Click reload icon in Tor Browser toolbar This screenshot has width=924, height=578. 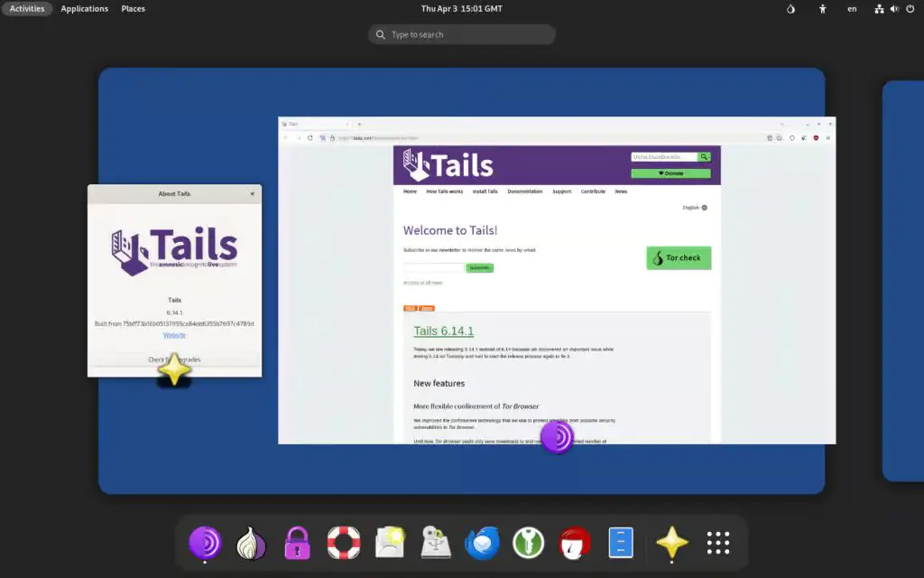click(310, 138)
